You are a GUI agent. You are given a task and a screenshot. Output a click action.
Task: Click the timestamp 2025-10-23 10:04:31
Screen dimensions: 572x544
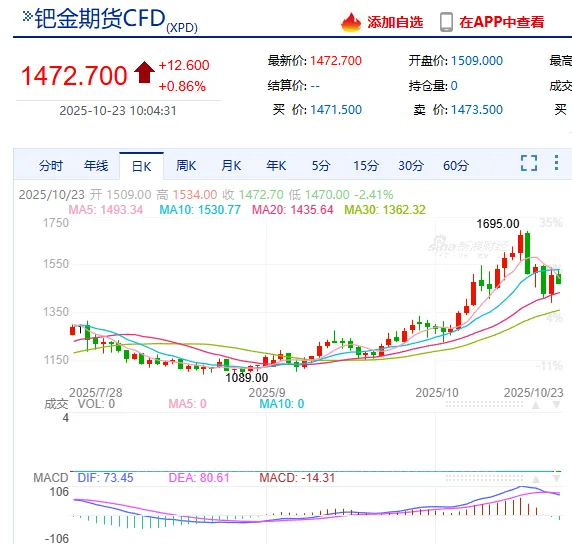point(118,111)
